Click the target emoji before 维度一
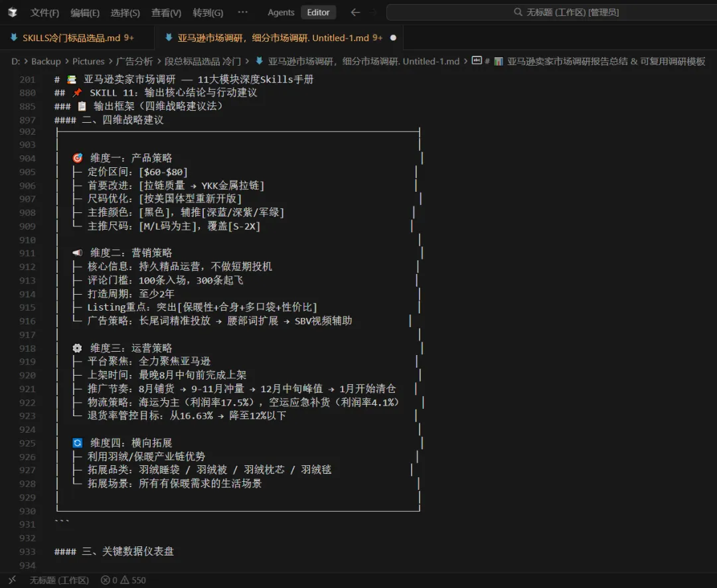 click(77, 158)
